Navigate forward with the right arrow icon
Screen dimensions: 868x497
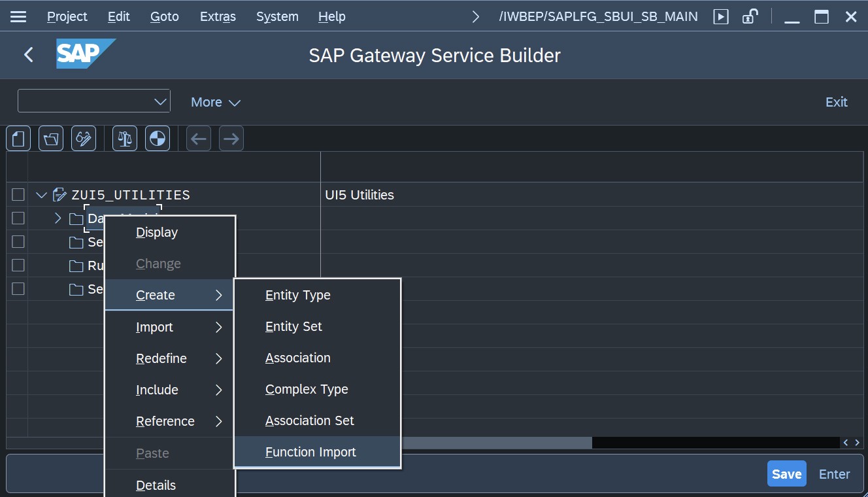point(231,139)
